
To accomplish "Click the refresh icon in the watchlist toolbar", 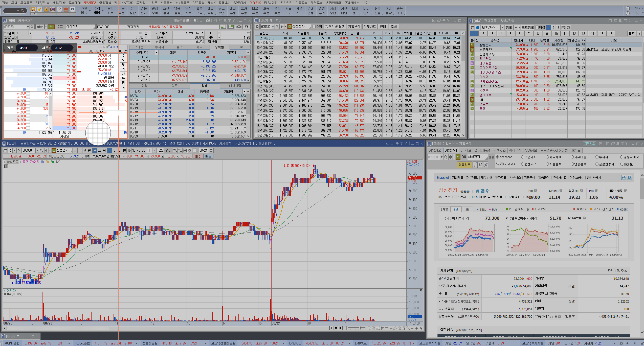I will click(568, 27).
